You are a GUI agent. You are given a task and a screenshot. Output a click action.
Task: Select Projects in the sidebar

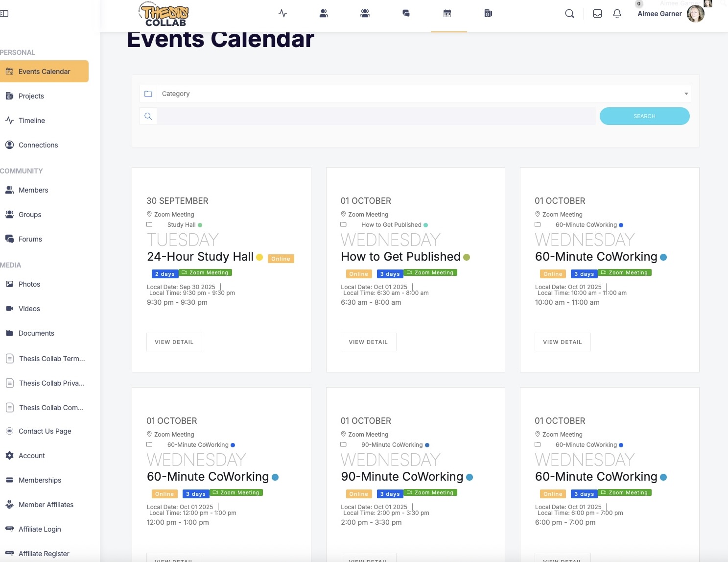point(31,96)
